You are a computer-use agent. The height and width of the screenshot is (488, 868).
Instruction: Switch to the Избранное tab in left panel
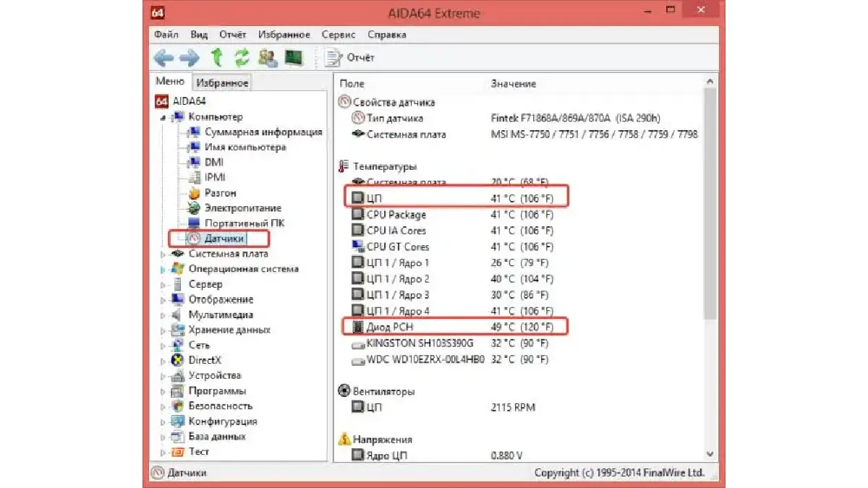point(222,83)
